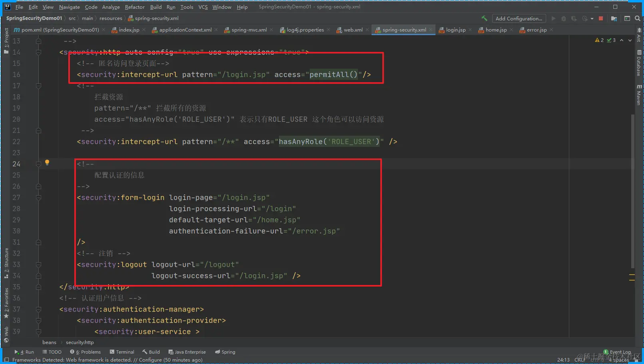Click the green Build Project hammer icon

coord(484,18)
